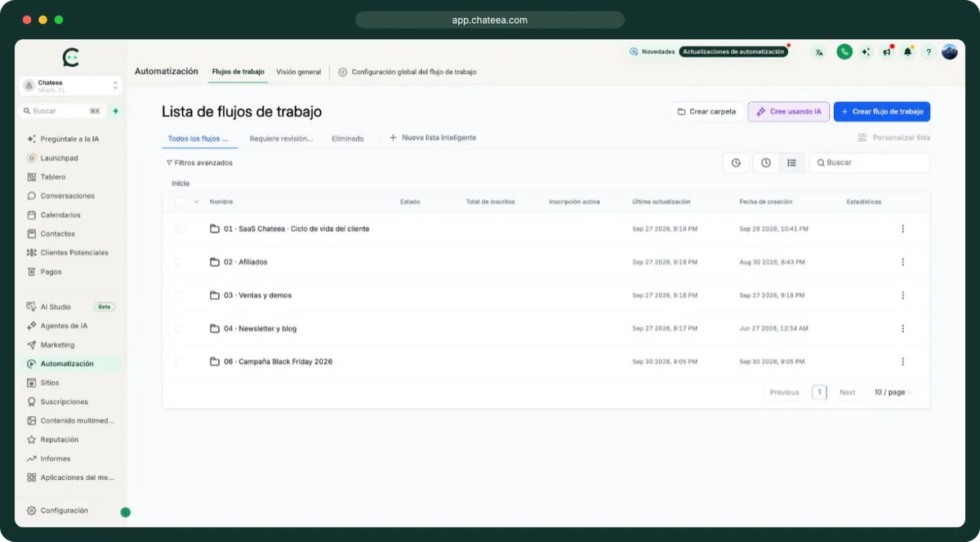
Task: Expand the chevron next to header checkbox
Action: pyautogui.click(x=196, y=202)
